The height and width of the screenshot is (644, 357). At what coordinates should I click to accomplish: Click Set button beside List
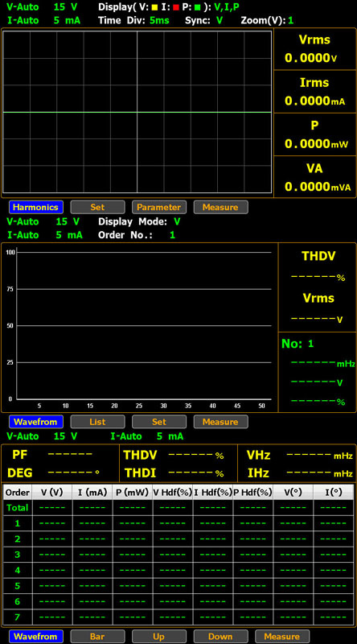coord(159,422)
